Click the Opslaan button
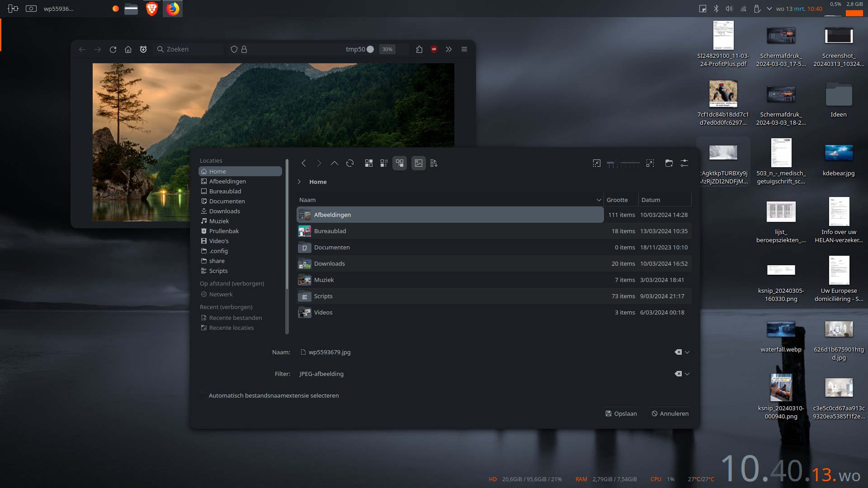Viewport: 868px width, 488px height. click(621, 413)
